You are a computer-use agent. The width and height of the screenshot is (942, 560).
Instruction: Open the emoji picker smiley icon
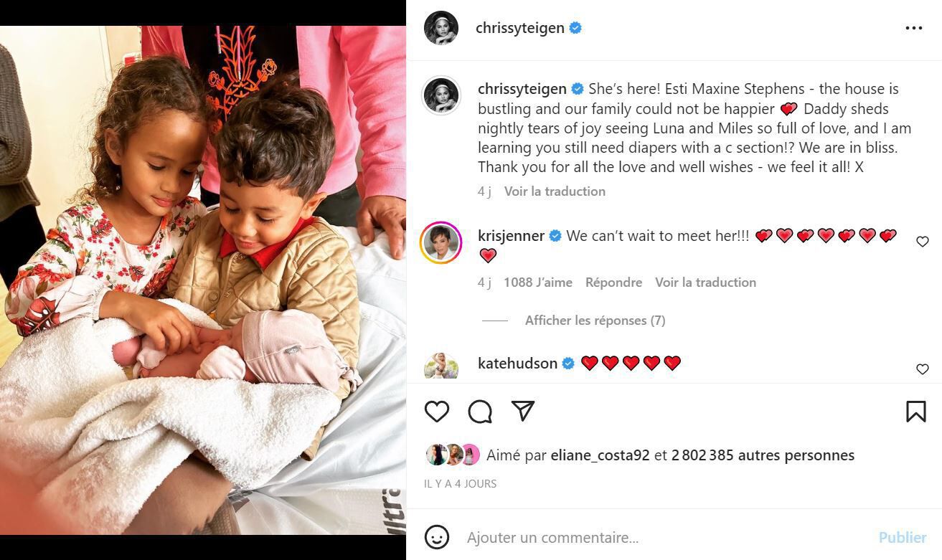coord(437,537)
